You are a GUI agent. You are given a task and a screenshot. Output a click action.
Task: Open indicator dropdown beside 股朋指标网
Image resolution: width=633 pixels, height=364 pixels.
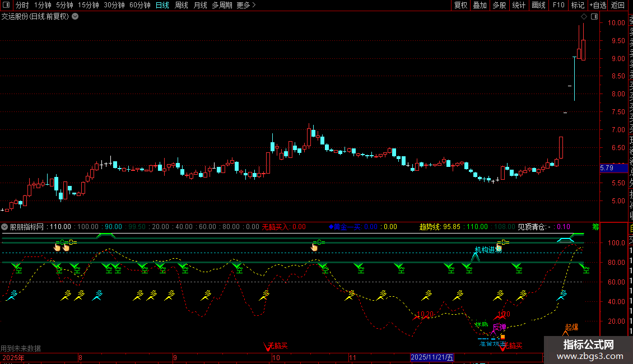(x=4, y=227)
